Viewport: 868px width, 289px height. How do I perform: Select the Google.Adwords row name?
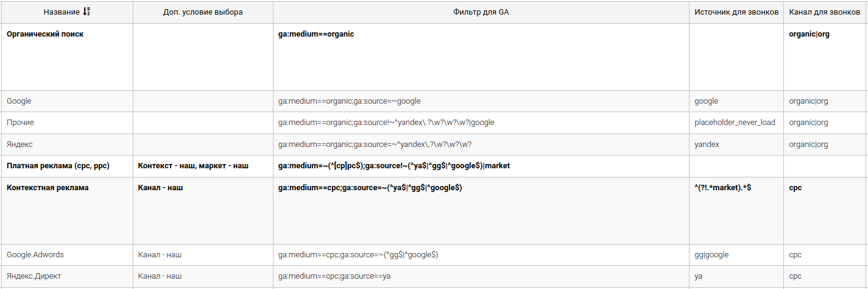point(35,255)
